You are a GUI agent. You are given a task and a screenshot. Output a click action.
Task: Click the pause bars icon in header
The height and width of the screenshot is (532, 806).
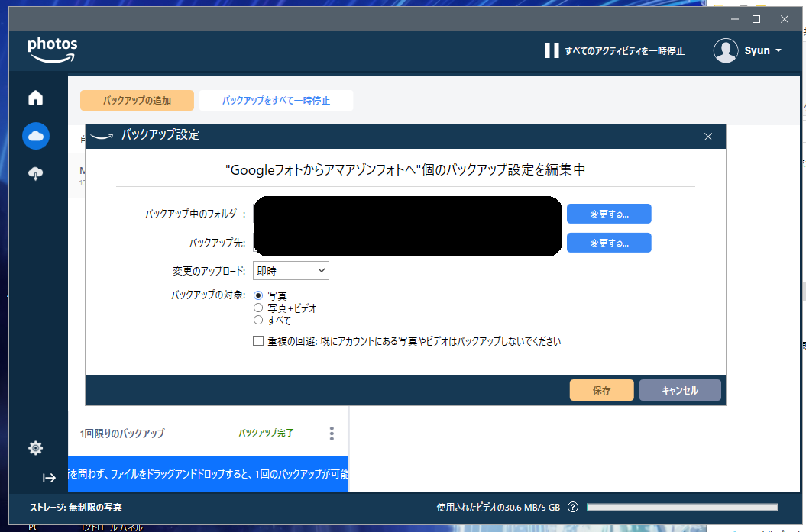point(552,50)
